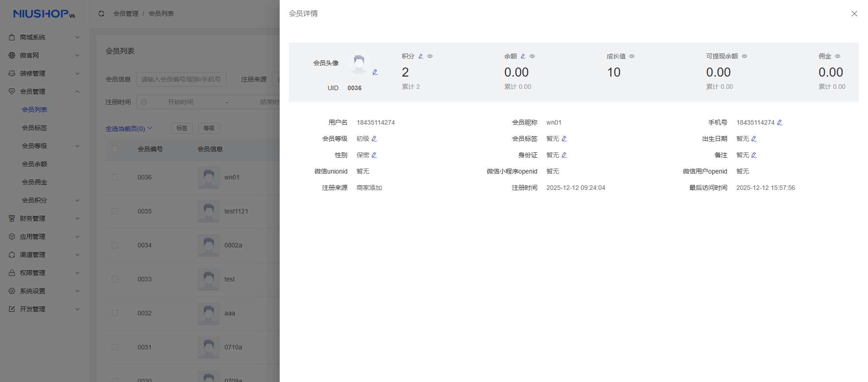This screenshot has height=382, width=868.
Task: Edit the 身份证 ID card field
Action: coord(564,155)
